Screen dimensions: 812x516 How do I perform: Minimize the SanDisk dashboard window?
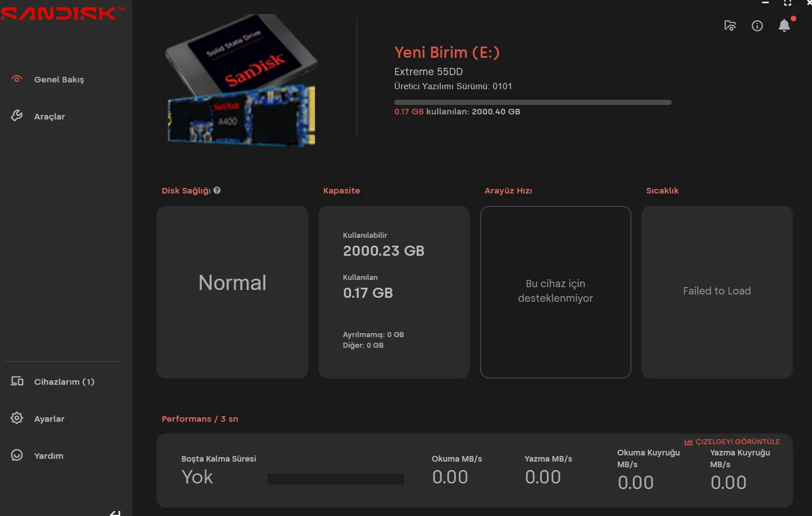pos(765,3)
